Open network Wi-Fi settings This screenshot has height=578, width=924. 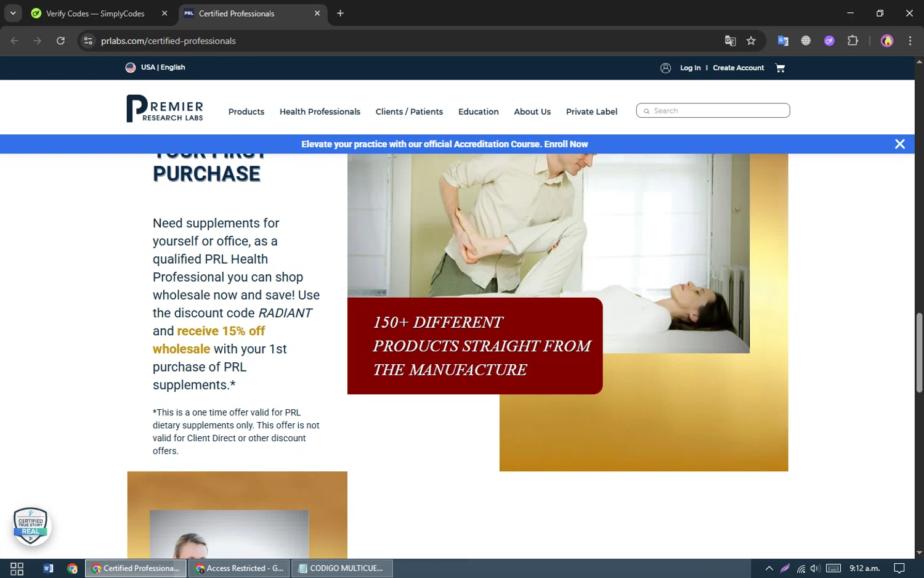point(801,568)
